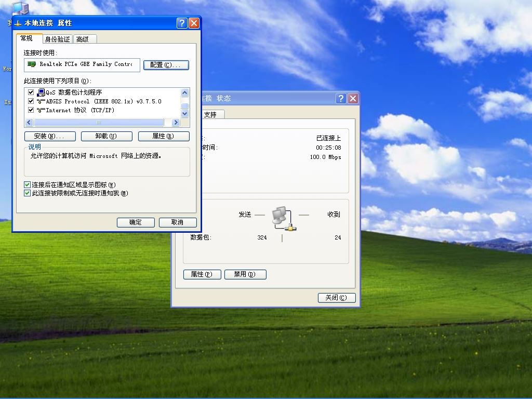Click the list horizontal scroll right arrow
532x399 pixels.
click(176, 123)
